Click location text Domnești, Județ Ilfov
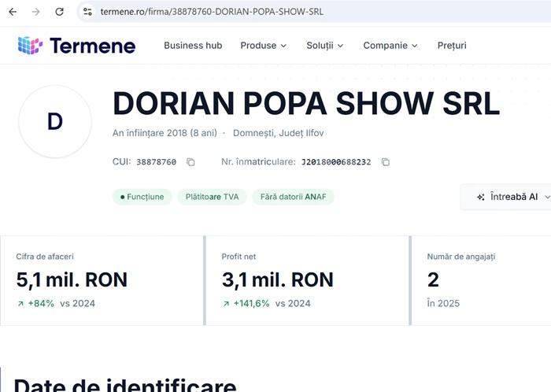This screenshot has width=551, height=392. click(278, 133)
